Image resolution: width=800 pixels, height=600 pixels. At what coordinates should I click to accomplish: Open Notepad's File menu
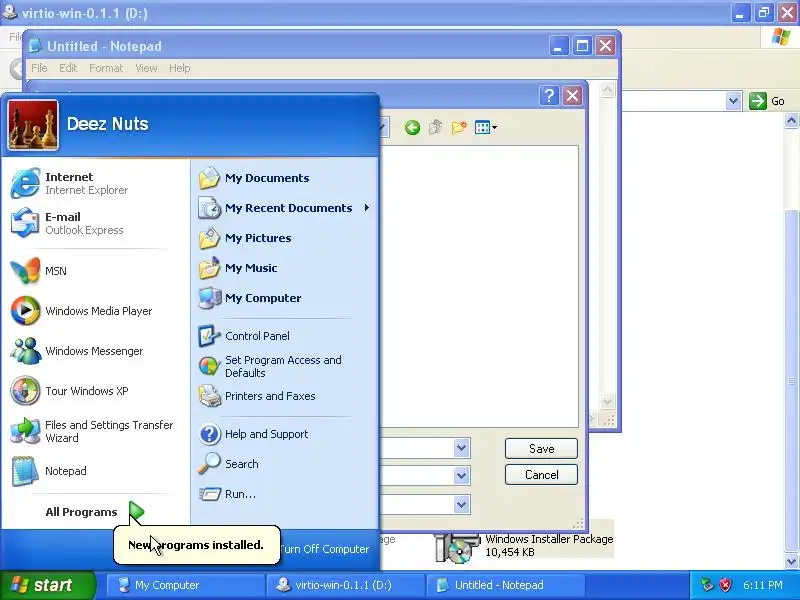coord(39,68)
